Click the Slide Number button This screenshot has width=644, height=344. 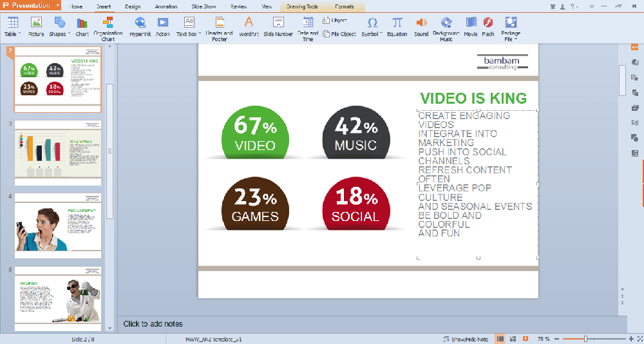click(x=278, y=26)
